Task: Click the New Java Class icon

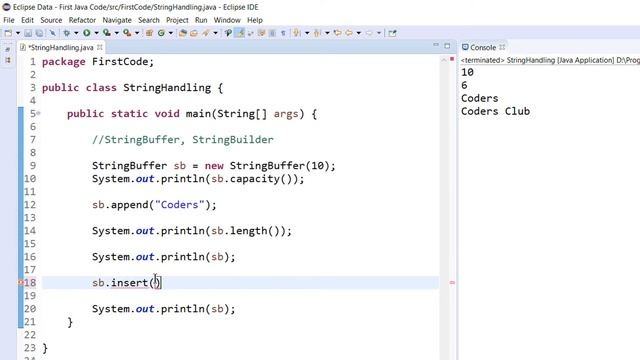Action: 161,33
